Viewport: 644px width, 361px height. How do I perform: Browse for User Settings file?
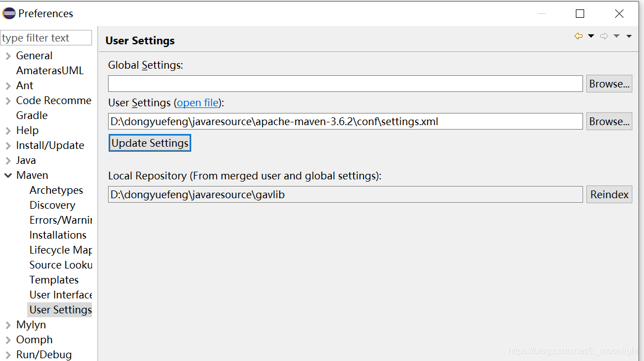(x=609, y=121)
